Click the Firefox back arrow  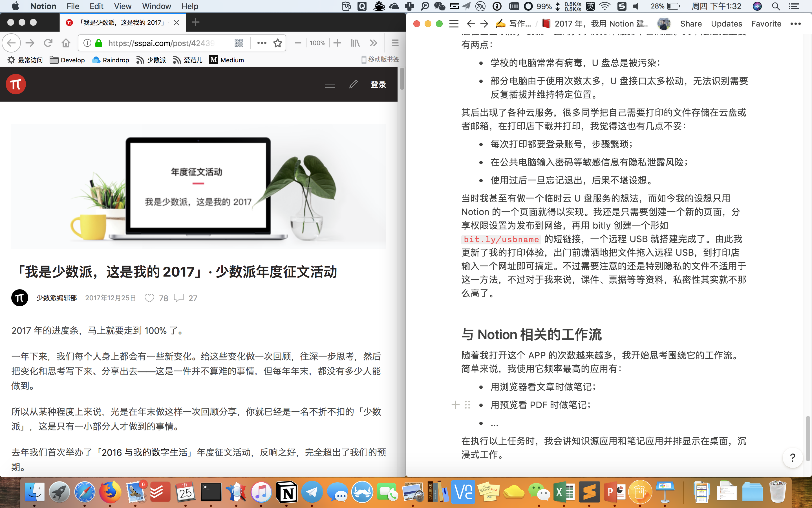(11, 43)
